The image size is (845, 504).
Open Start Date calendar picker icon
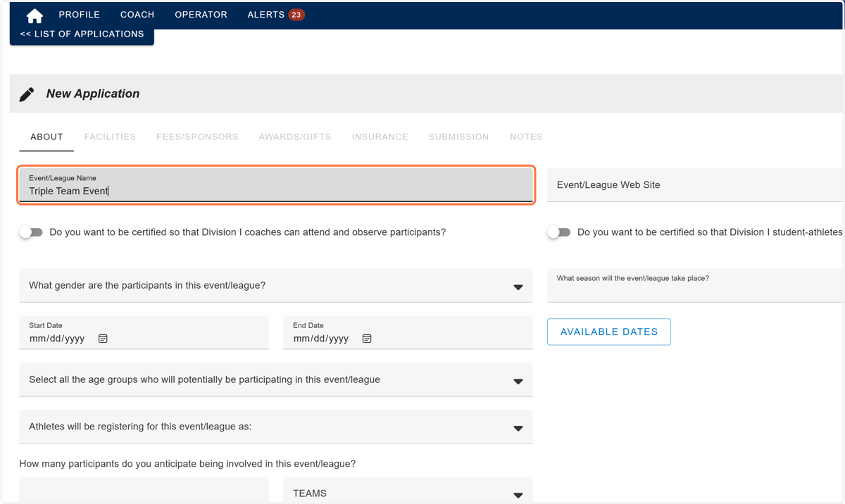103,339
